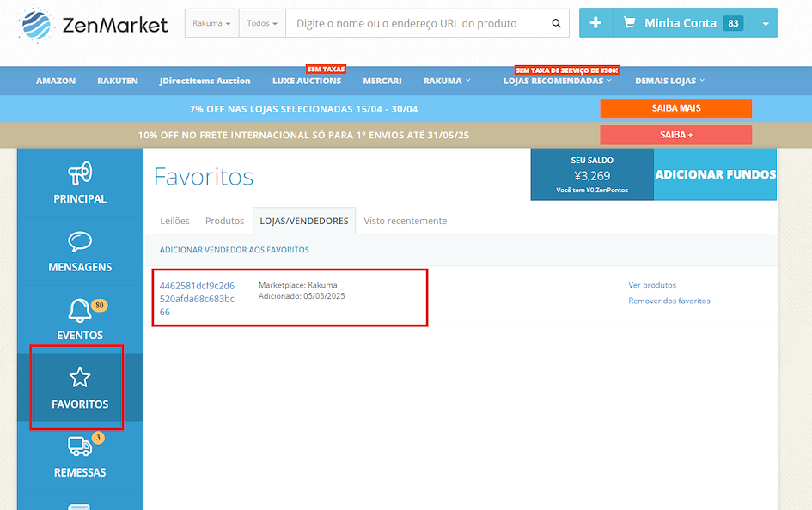Switch to the Leilões tab
This screenshot has height=510, width=812.
click(x=175, y=221)
